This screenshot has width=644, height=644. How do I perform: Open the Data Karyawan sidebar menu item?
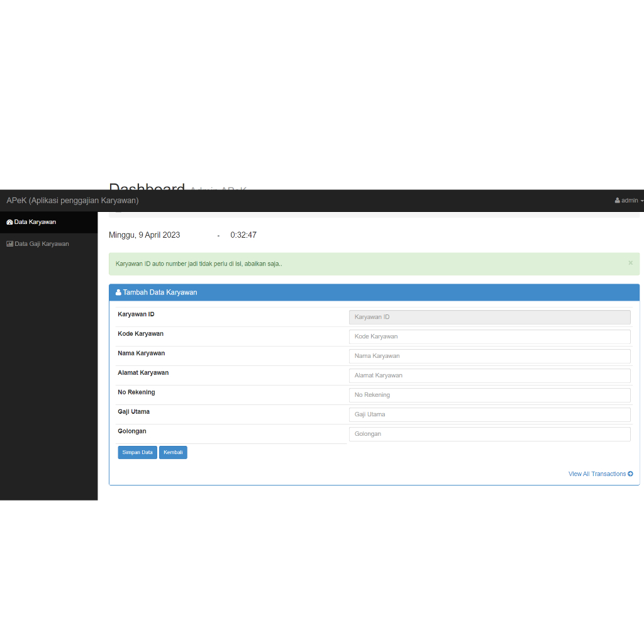point(35,222)
